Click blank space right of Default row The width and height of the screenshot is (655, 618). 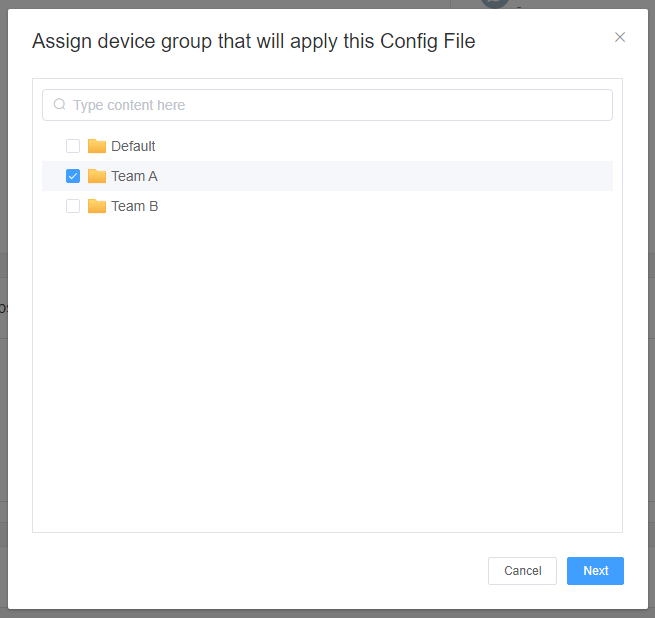pyautogui.click(x=400, y=146)
